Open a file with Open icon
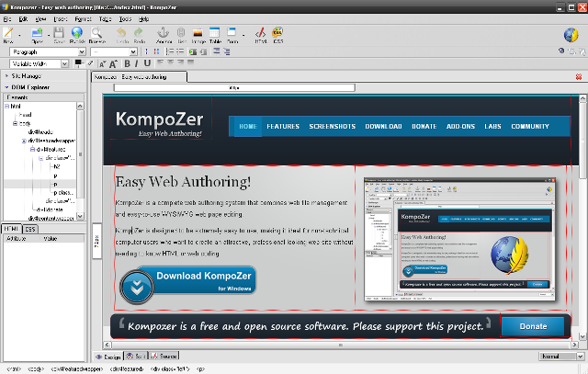 37,35
